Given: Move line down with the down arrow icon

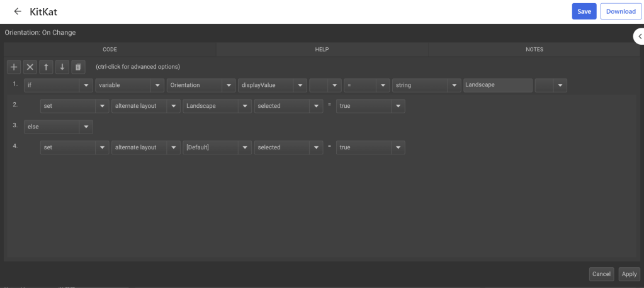Looking at the screenshot, I should tap(62, 67).
